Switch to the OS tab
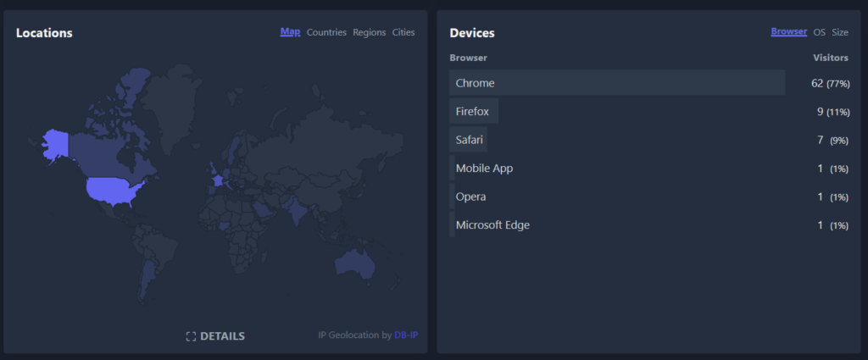 [820, 32]
